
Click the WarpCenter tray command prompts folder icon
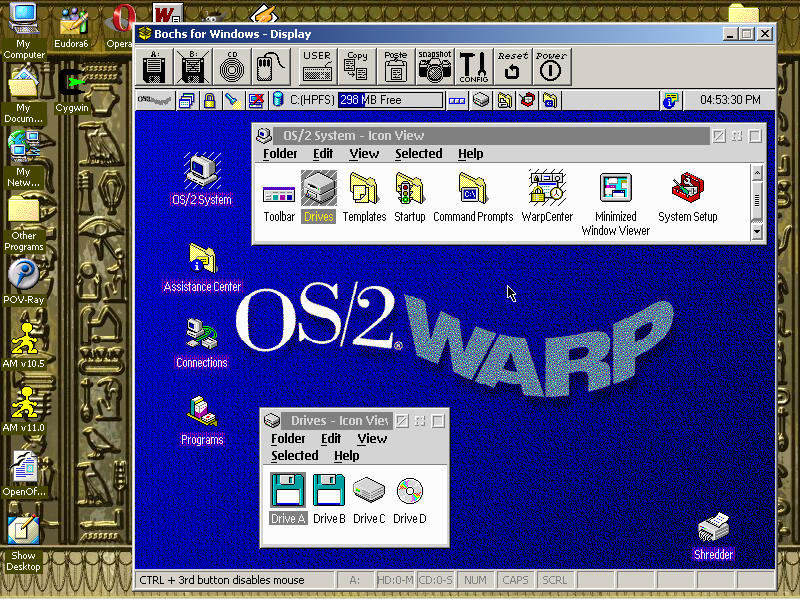550,100
